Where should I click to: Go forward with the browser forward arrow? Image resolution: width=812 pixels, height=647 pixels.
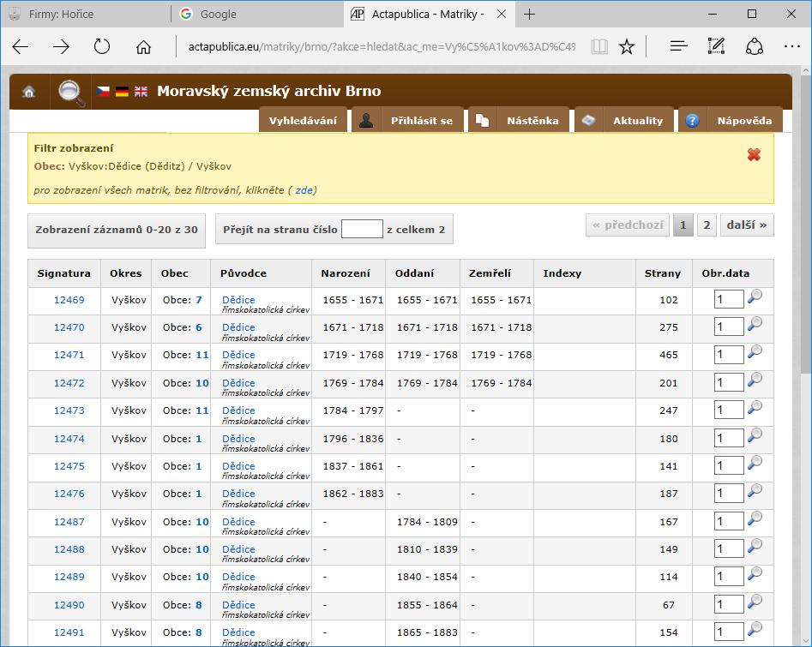click(61, 47)
